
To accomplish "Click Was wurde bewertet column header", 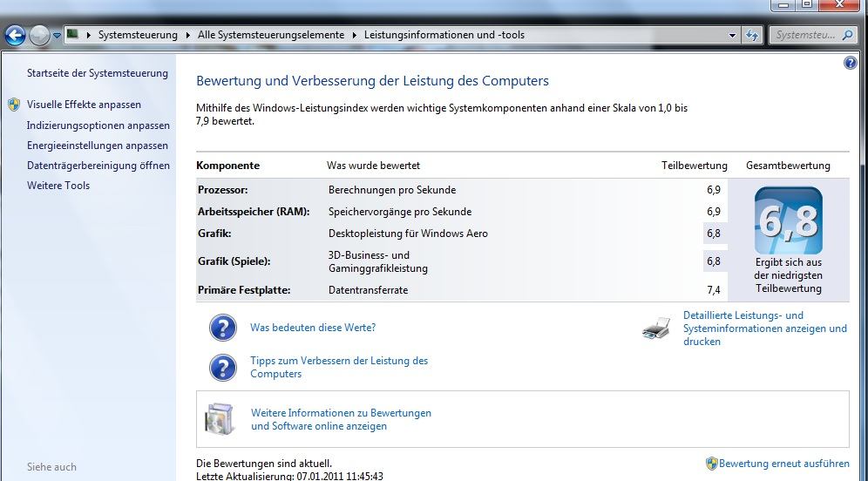I will click(x=373, y=166).
